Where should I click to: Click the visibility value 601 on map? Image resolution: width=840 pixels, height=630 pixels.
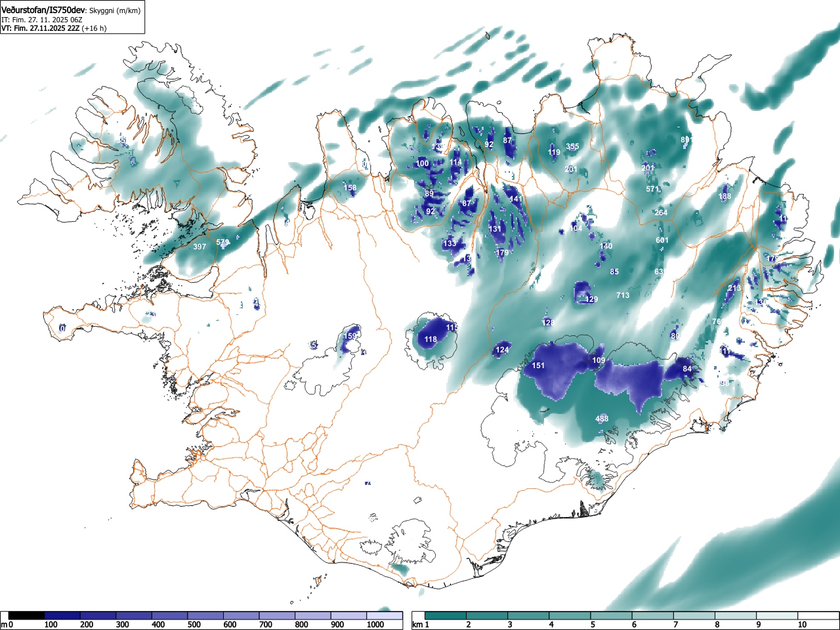(662, 240)
